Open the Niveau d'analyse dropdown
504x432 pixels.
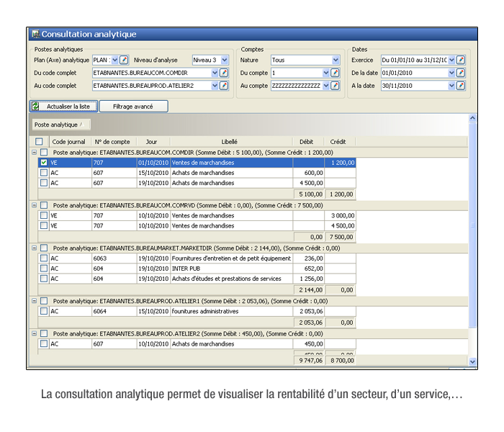pos(224,60)
